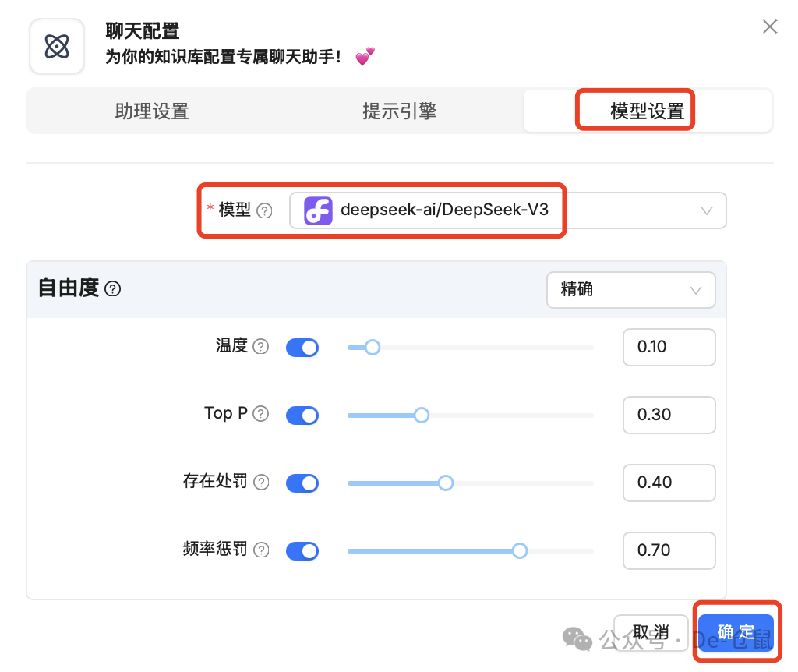Toggle the 温度 switch off

pyautogui.click(x=302, y=347)
